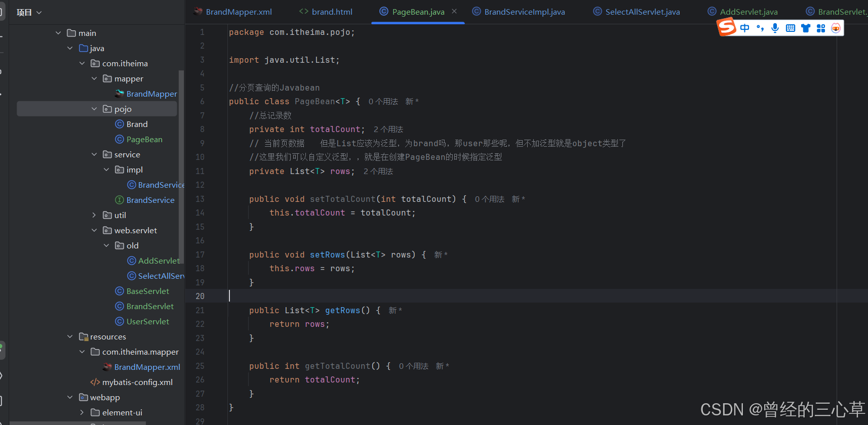Click the setTotalCount method name in the code
Viewport: 868px width, 425px height.
tap(342, 199)
